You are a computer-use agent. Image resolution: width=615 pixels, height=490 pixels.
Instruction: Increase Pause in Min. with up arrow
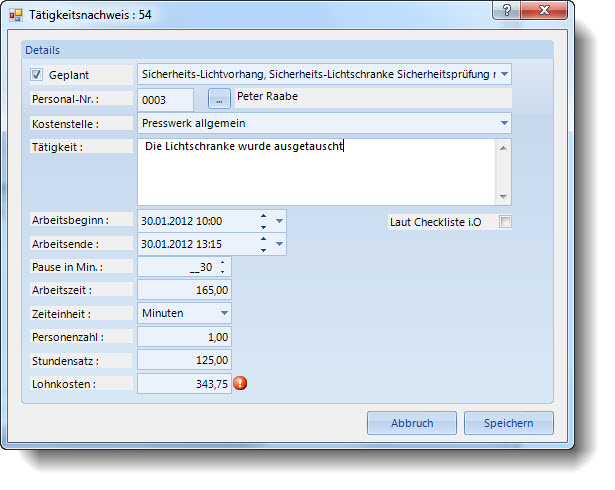pyautogui.click(x=222, y=263)
